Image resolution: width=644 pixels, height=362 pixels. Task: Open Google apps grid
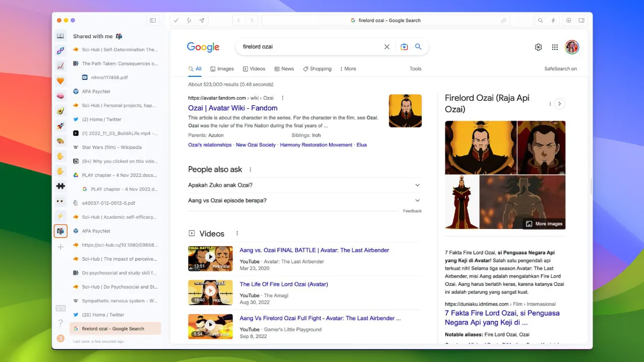[555, 47]
